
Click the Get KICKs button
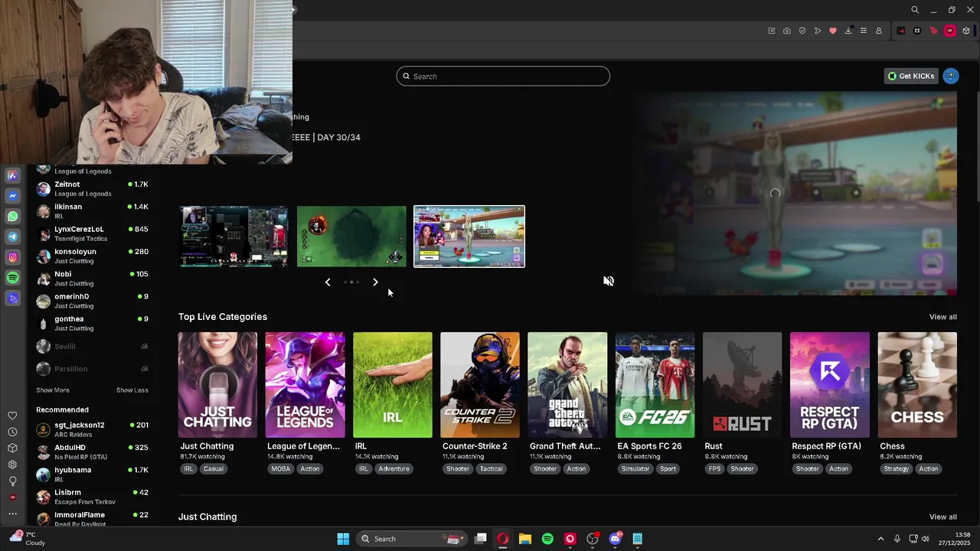911,76
